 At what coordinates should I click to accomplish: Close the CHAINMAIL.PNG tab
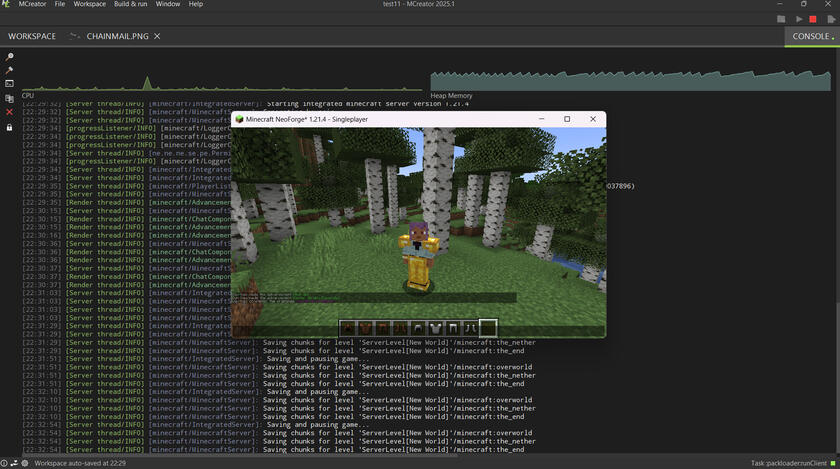157,36
